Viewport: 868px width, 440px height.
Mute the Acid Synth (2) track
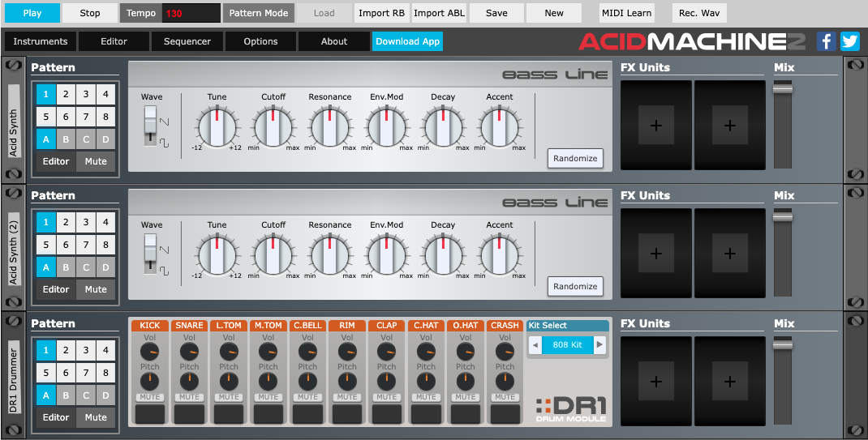96,289
